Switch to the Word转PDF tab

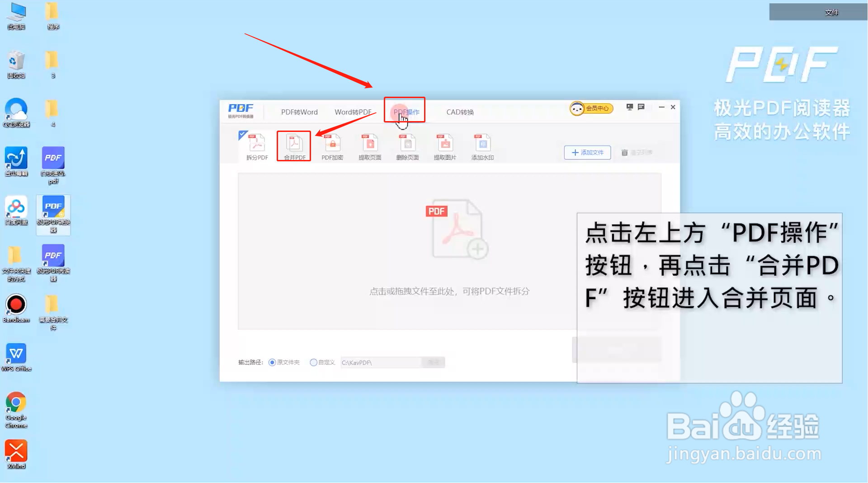point(353,112)
